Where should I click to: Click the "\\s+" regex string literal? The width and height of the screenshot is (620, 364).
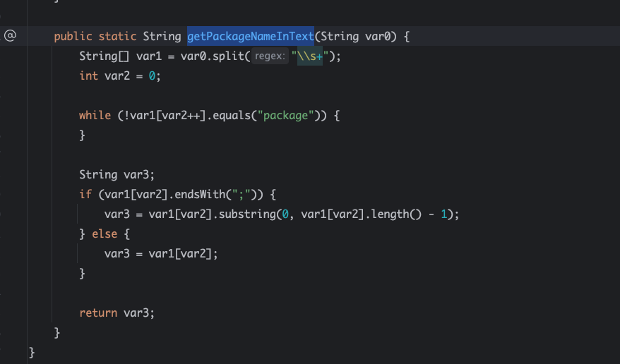click(x=310, y=56)
